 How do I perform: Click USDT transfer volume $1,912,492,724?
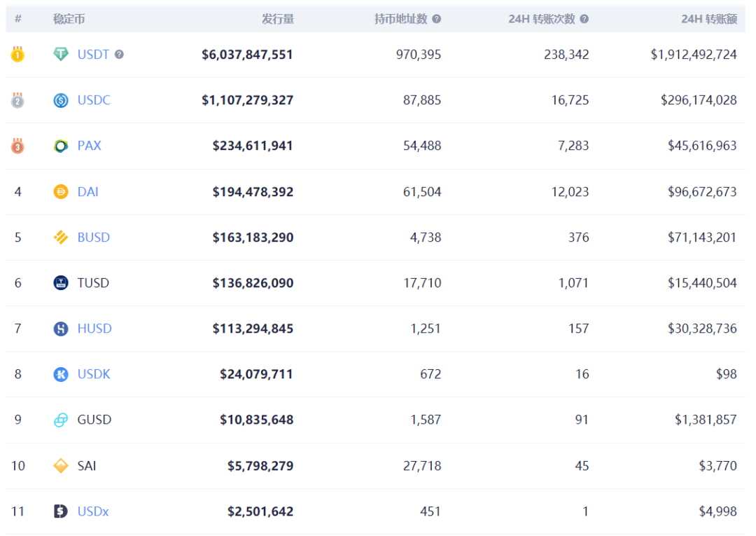(x=694, y=55)
